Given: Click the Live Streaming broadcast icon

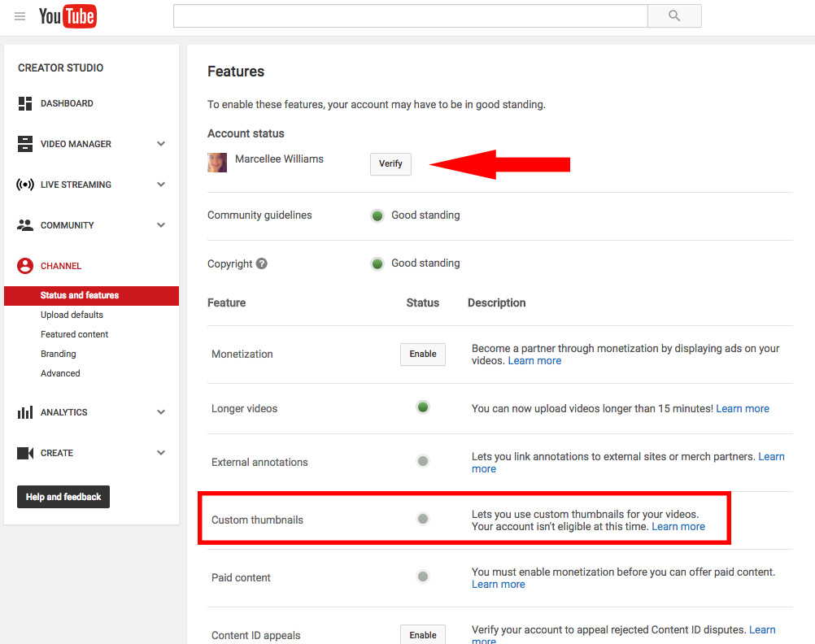Looking at the screenshot, I should (x=25, y=185).
